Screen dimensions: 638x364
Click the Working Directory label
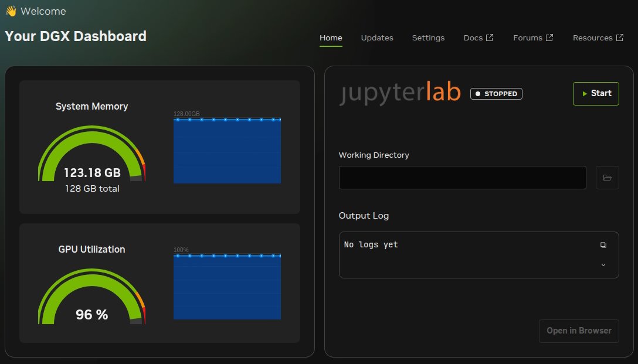click(374, 155)
